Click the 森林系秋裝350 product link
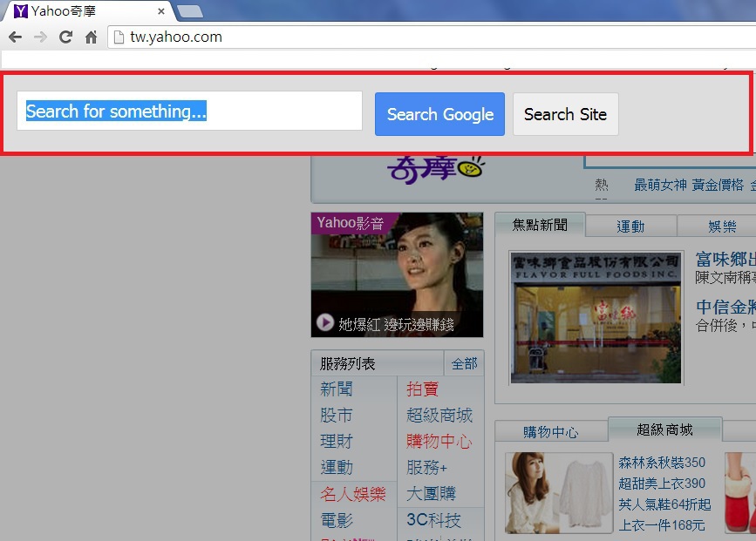This screenshot has width=756, height=541. point(662,463)
